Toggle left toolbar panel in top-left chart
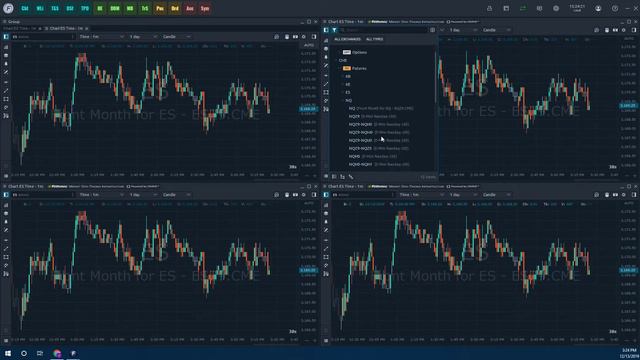Viewport: 640px width, 360px height. [x=6, y=37]
